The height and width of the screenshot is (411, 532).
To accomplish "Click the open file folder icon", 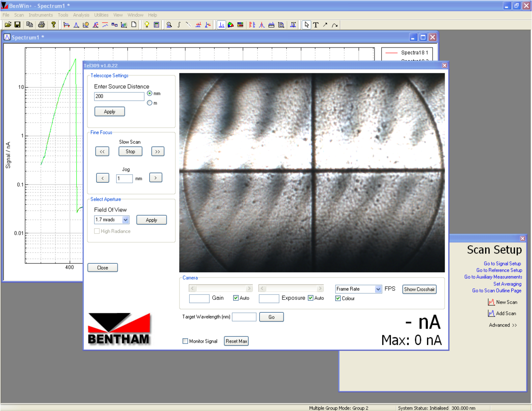I will coord(8,25).
